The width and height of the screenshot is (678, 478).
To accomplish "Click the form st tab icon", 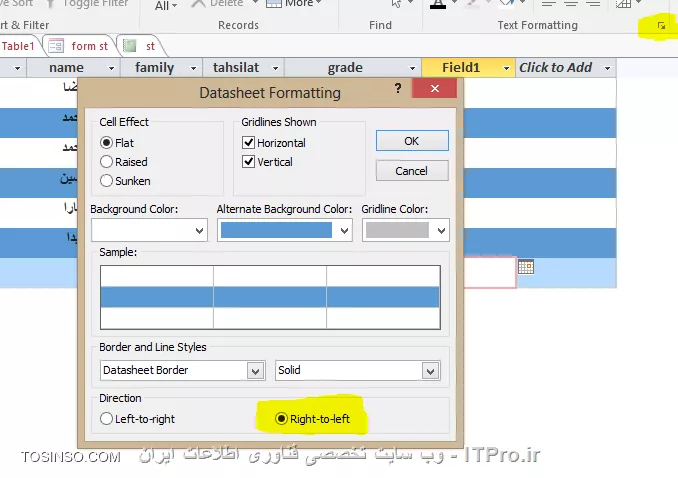I will click(56, 46).
